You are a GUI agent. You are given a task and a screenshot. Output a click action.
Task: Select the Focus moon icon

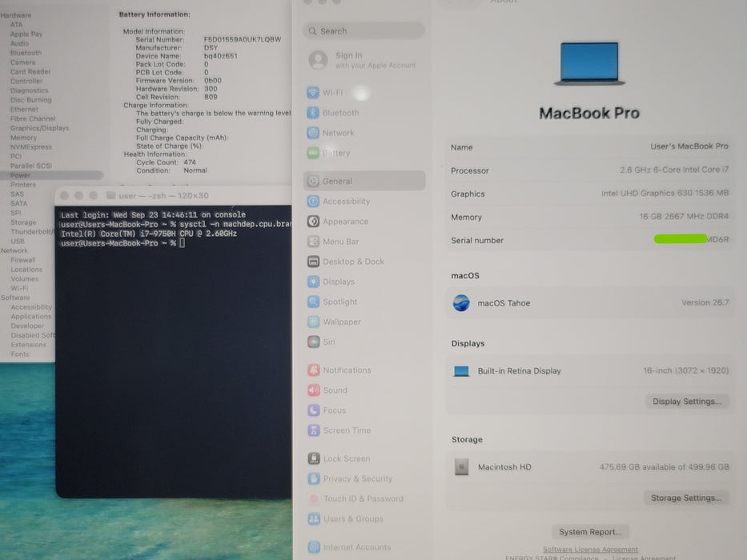(x=314, y=410)
